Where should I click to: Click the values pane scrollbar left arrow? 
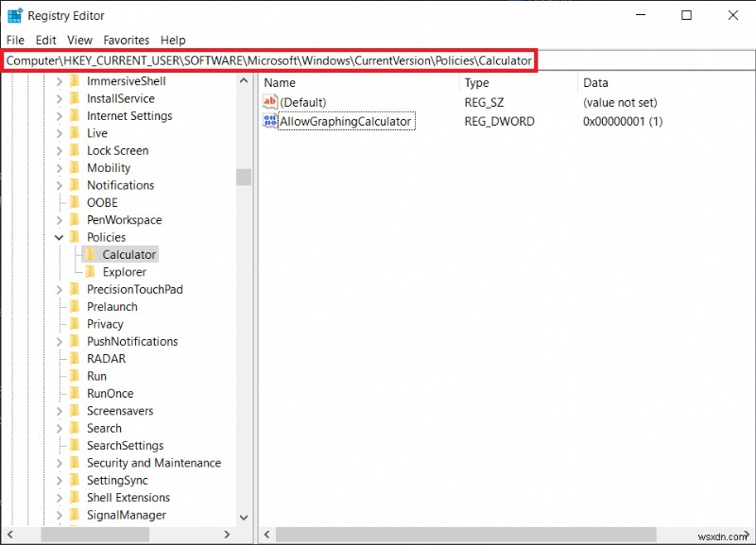coord(266,535)
